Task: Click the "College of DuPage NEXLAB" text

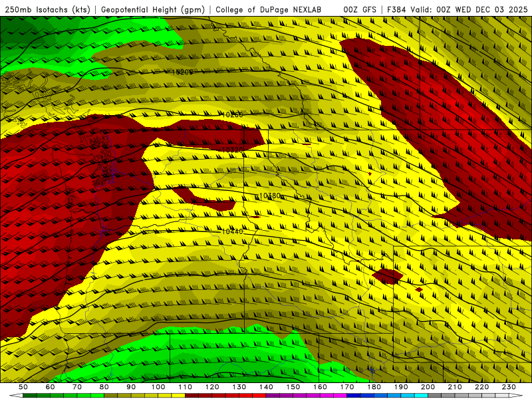Action: point(268,10)
